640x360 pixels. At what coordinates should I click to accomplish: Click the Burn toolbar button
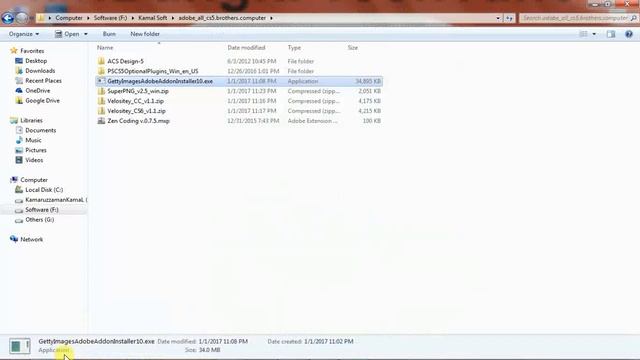[x=109, y=34]
